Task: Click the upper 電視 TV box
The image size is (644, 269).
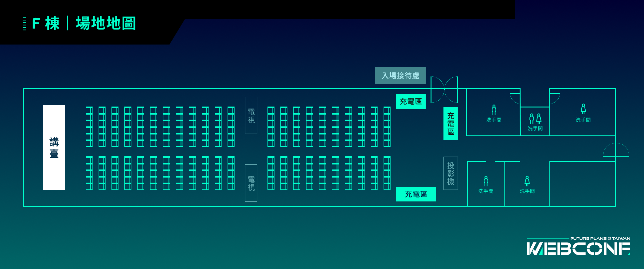Action: pyautogui.click(x=251, y=115)
